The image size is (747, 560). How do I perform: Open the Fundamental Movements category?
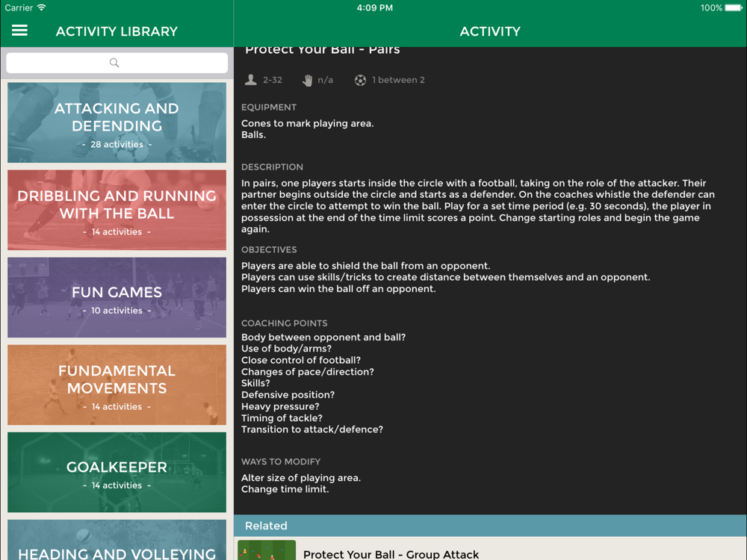(x=117, y=385)
